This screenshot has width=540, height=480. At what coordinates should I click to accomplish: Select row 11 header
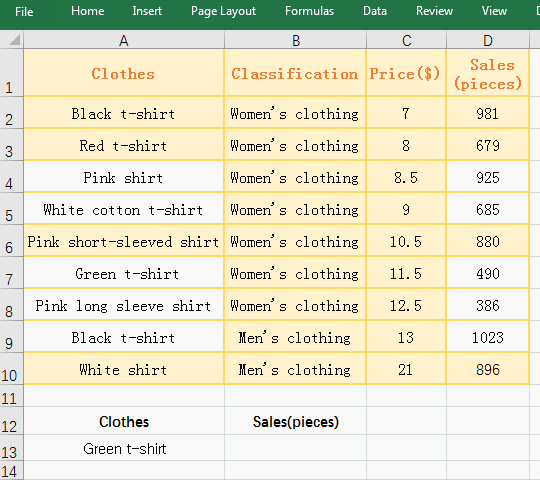pyautogui.click(x=12, y=396)
